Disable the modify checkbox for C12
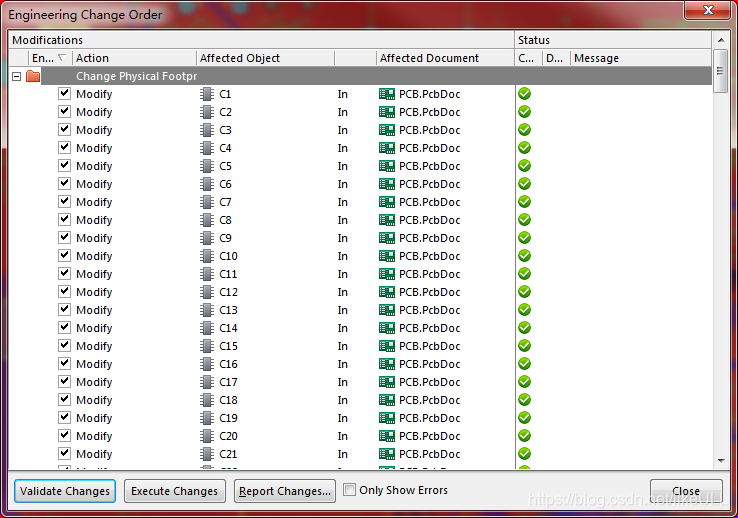Screen dimensions: 738x518 (64, 292)
